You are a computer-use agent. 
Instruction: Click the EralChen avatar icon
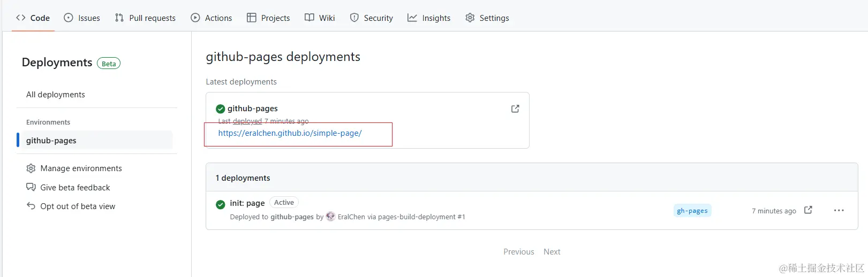[330, 217]
